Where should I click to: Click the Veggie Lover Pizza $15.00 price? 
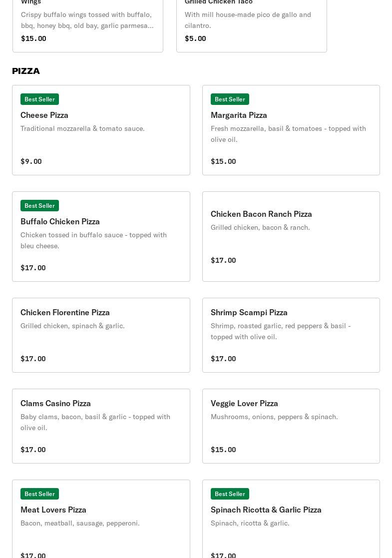coord(223,450)
